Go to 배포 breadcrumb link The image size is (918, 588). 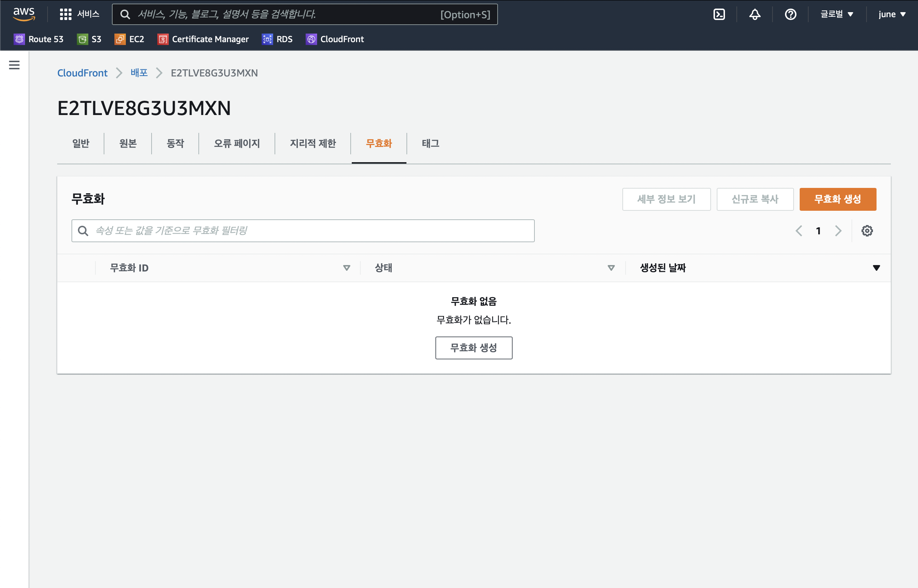point(139,73)
